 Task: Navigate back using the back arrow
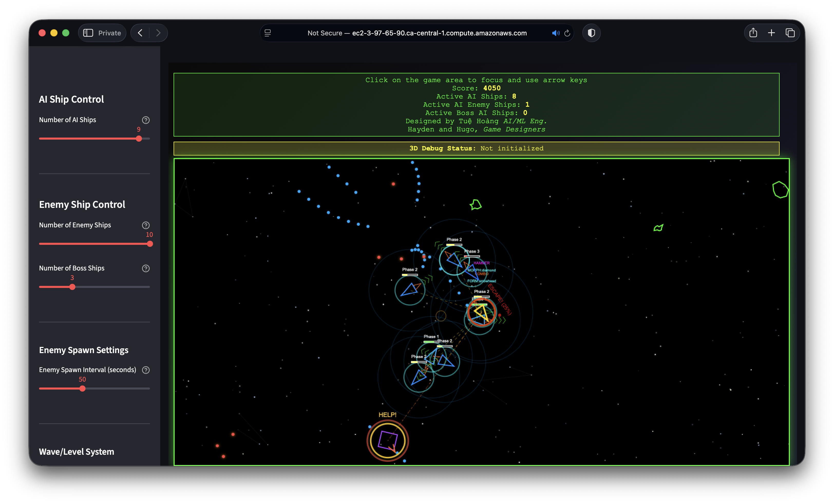point(140,33)
